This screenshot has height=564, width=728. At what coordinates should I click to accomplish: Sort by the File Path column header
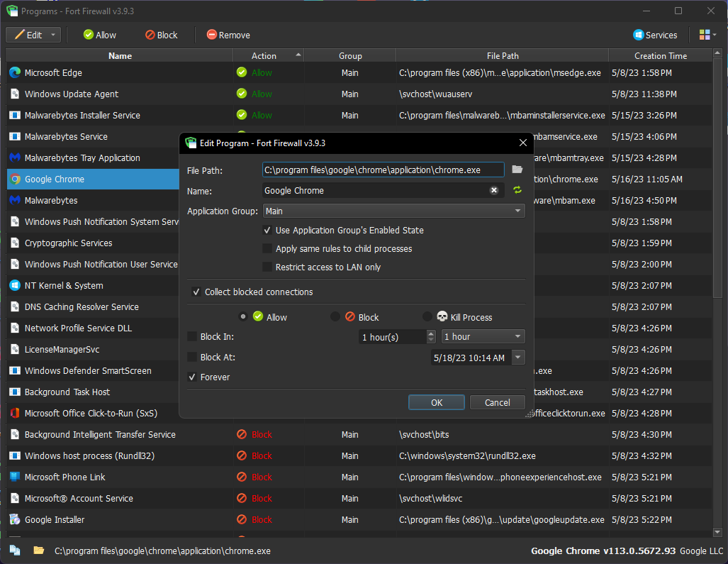tap(503, 56)
